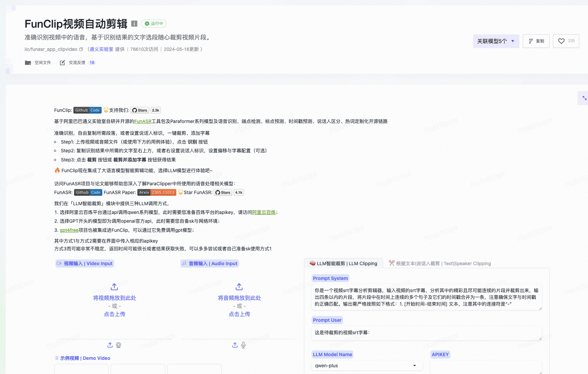Image resolution: width=588 pixels, height=374 pixels.
Task: Select upload source under audio input
Action: 235,345
